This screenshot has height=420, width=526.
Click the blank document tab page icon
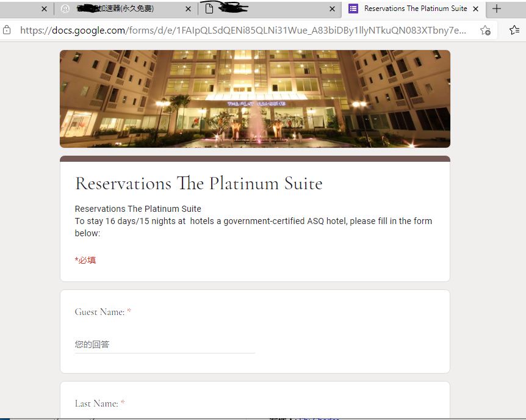(209, 9)
